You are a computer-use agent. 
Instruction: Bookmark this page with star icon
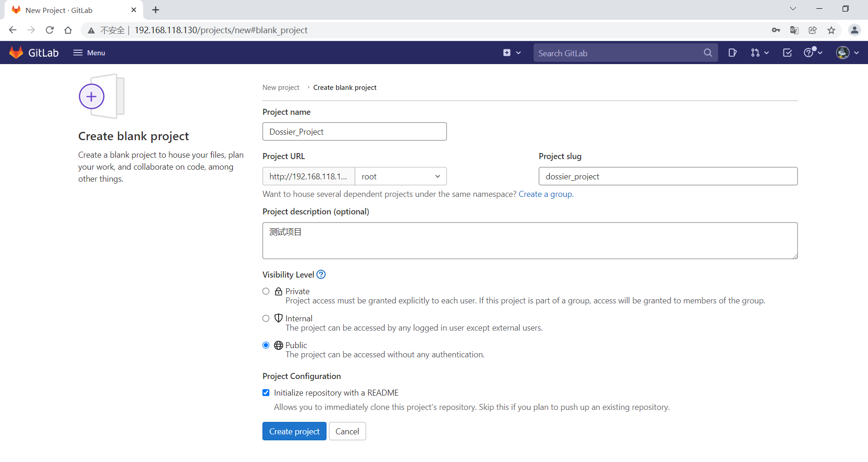coord(831,30)
